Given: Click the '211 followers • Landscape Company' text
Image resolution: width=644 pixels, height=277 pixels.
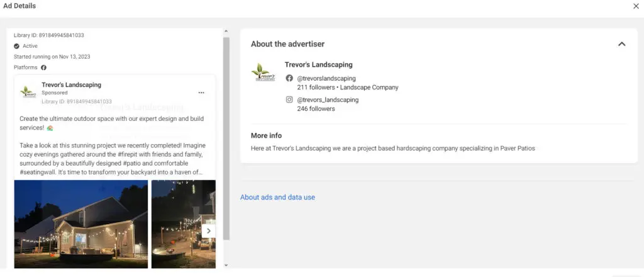Looking at the screenshot, I should (x=348, y=88).
